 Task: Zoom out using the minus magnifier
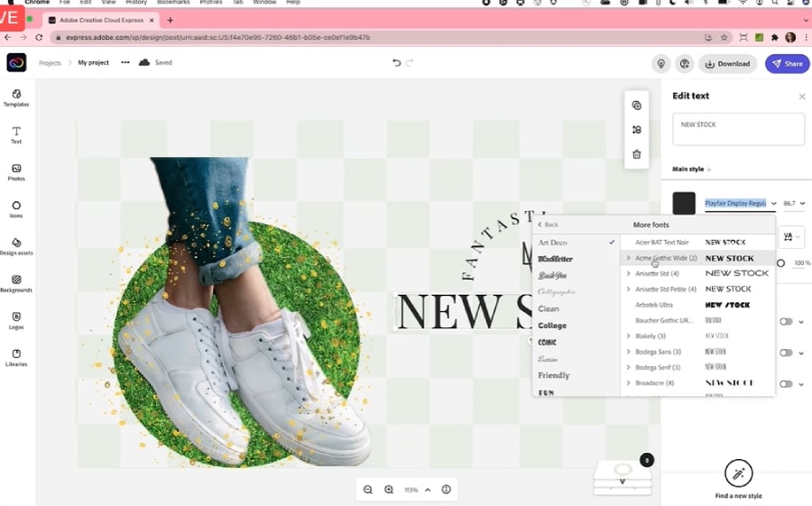[368, 490]
